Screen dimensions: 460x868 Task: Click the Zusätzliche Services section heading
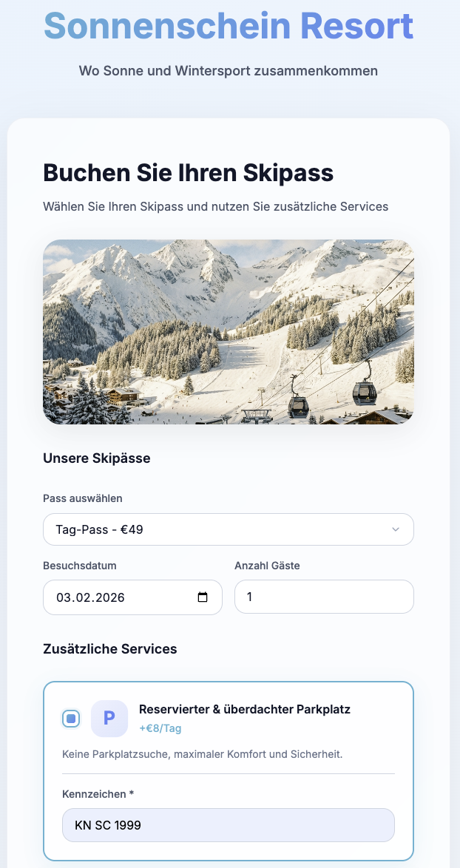(110, 649)
